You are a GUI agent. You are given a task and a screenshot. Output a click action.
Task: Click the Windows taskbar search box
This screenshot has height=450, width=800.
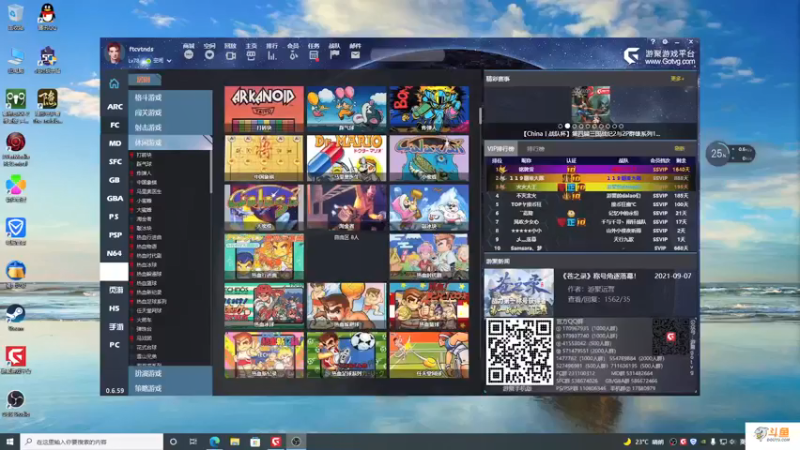tap(92, 441)
